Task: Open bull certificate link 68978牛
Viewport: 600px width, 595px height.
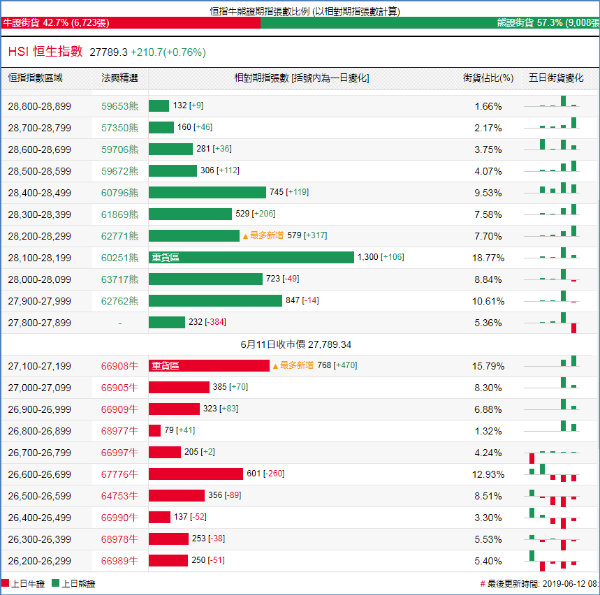Action: [x=119, y=539]
